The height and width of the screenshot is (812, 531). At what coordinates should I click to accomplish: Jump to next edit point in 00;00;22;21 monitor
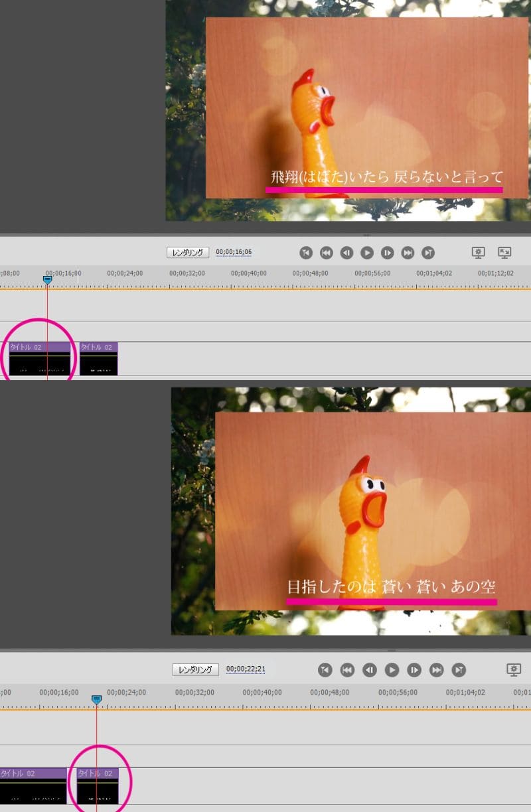(459, 670)
